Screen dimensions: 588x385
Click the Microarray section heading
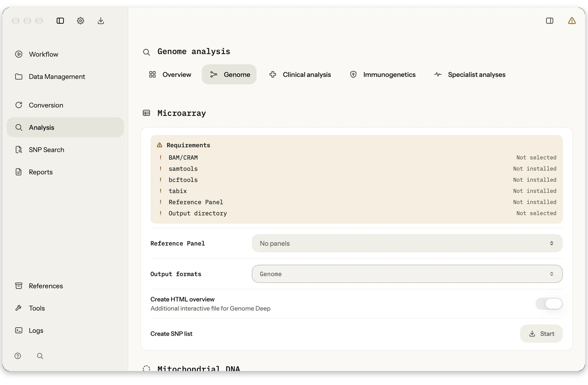pyautogui.click(x=182, y=113)
